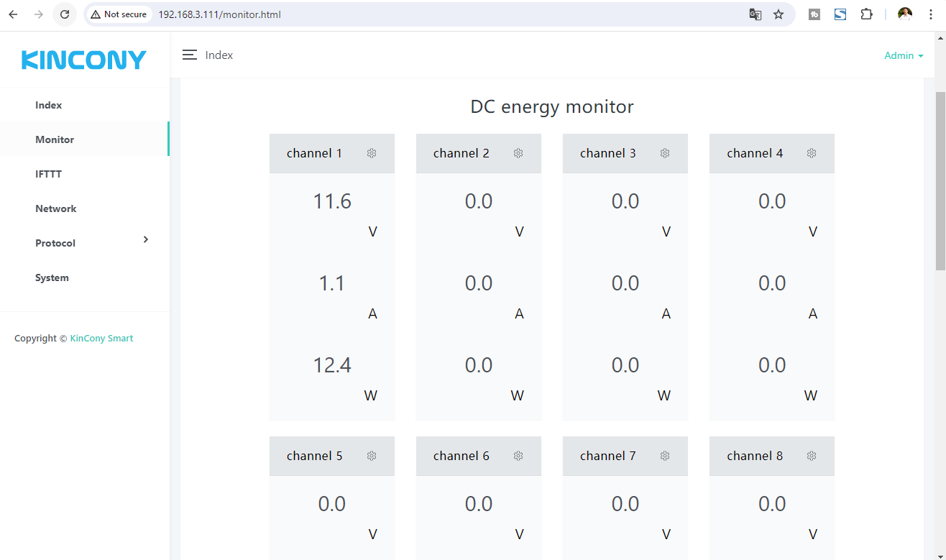Screen dimensions: 946x560
Task: Open the Admin dropdown
Action: (x=903, y=55)
